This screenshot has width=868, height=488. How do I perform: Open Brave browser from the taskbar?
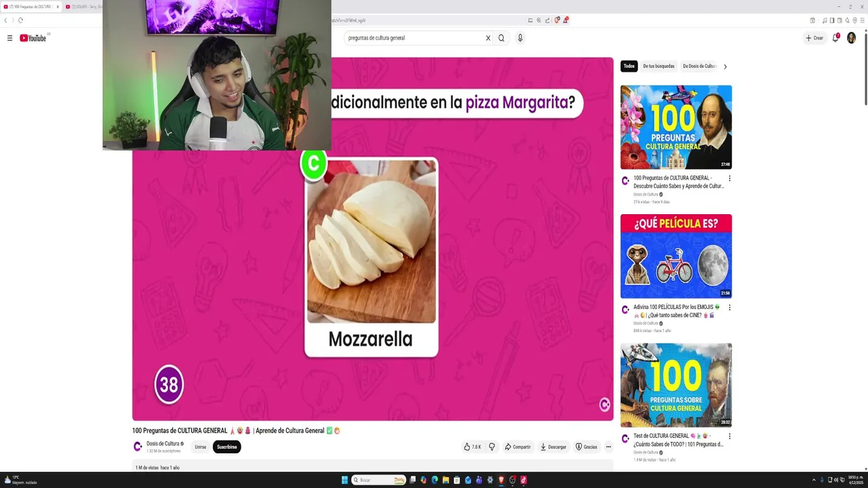click(x=501, y=480)
